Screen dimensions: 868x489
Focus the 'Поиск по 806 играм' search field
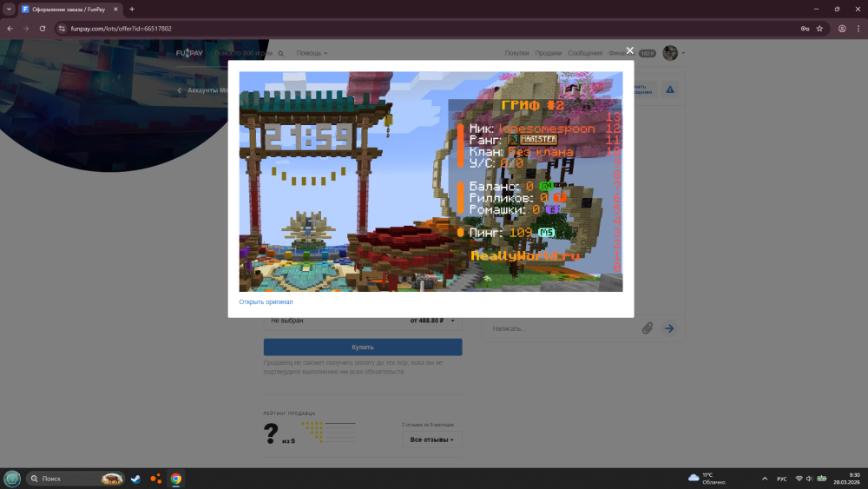coord(244,53)
